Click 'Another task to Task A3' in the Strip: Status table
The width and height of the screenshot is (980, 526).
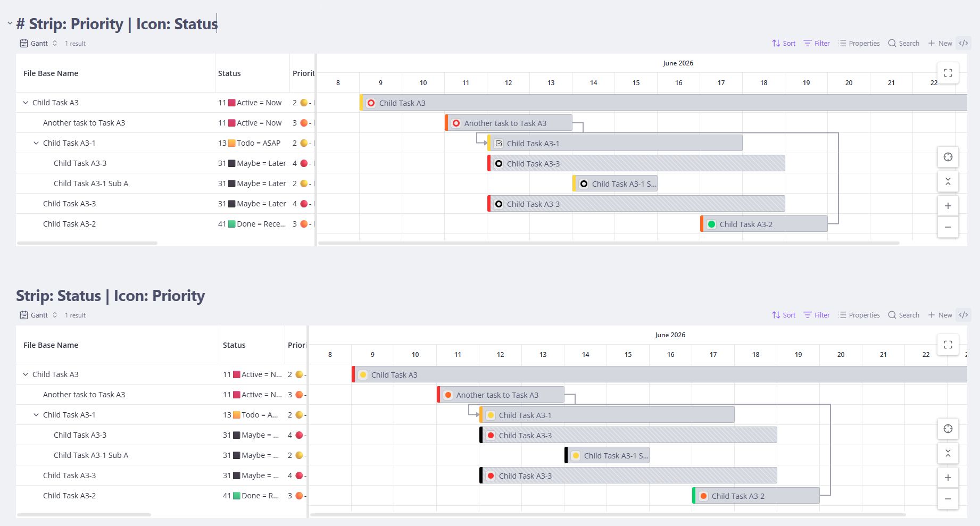coord(84,395)
